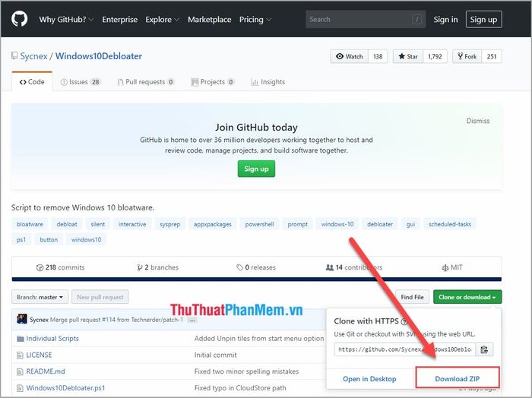Select the debloat topic tag

point(67,224)
